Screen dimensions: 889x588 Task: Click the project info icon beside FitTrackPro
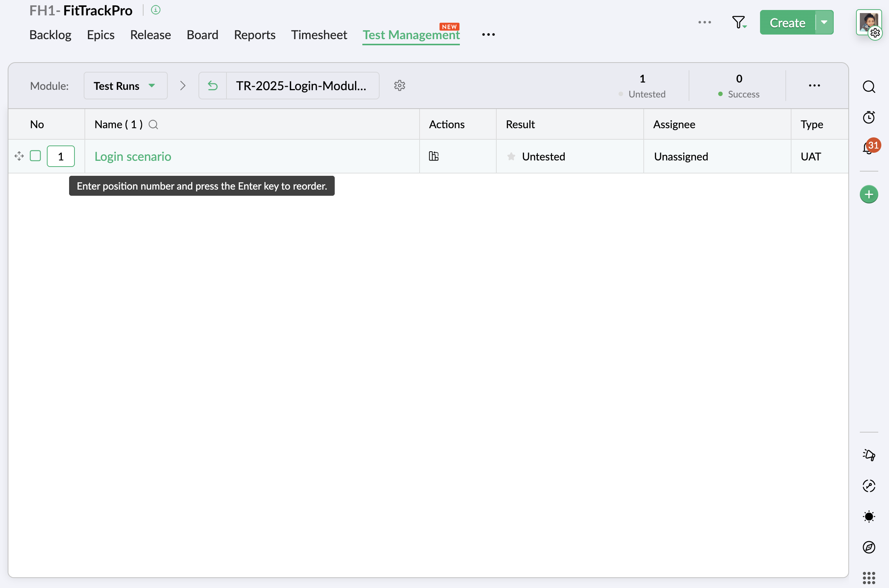[x=155, y=10]
